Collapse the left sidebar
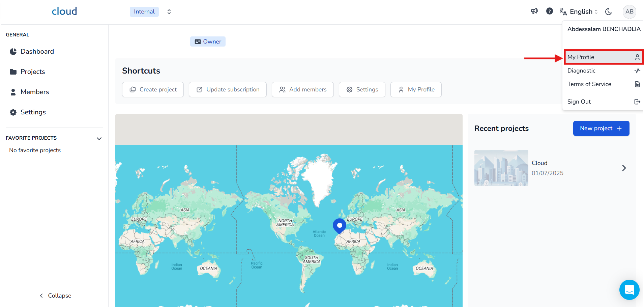644x307 pixels. click(56, 296)
